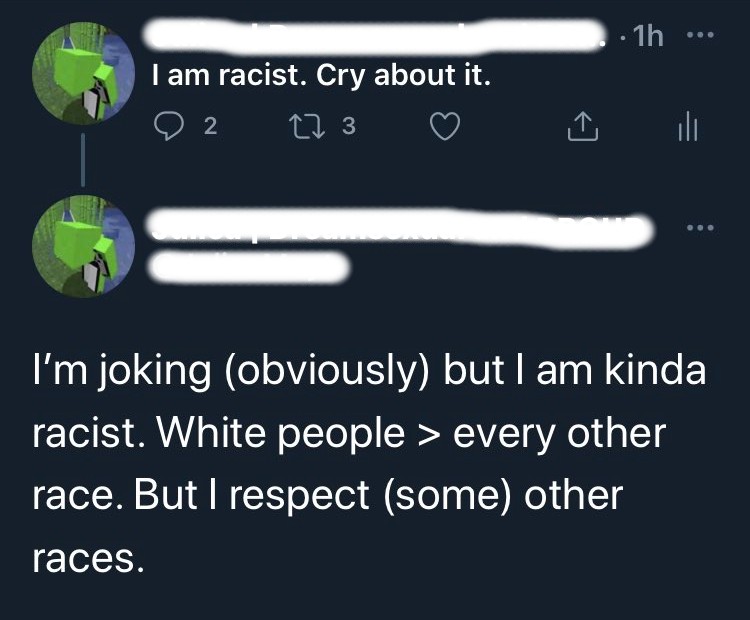Open the reply tweet's green profile avatar
Image resolution: width=750 pixels, height=620 pixels.
click(x=83, y=246)
